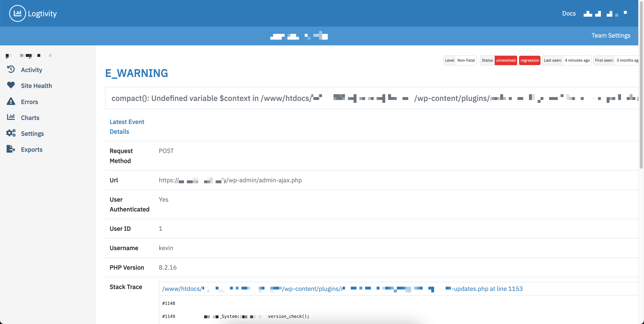
Task: Click the unresolved status badge
Action: pyautogui.click(x=505, y=60)
